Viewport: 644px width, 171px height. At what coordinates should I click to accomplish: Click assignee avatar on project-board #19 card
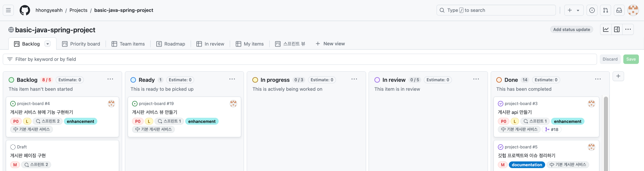point(233,103)
